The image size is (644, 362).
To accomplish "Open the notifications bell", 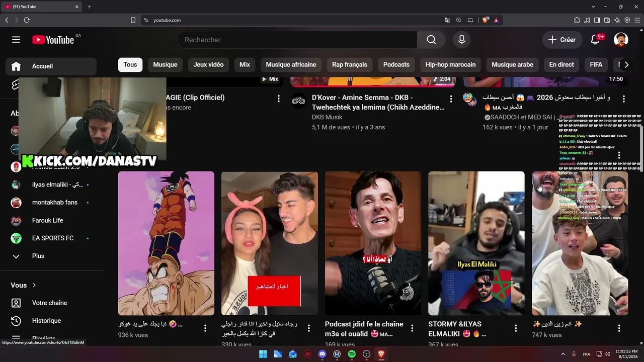I will click(595, 40).
